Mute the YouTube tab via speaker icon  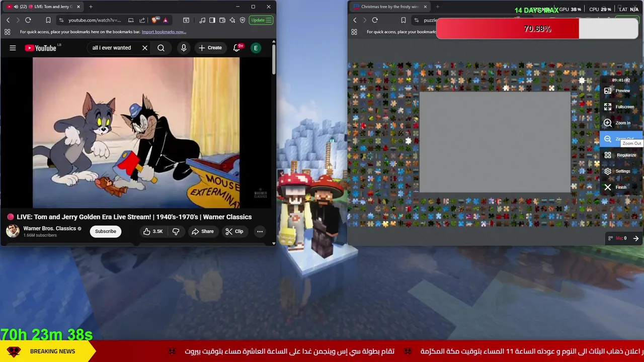16,7
